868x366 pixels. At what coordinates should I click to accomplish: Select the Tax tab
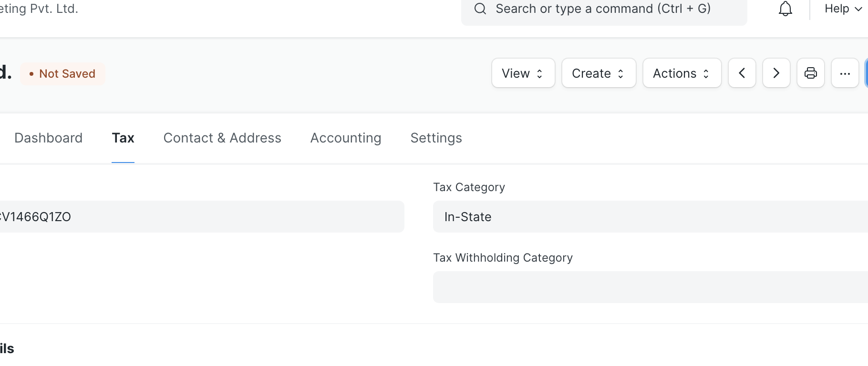tap(123, 138)
